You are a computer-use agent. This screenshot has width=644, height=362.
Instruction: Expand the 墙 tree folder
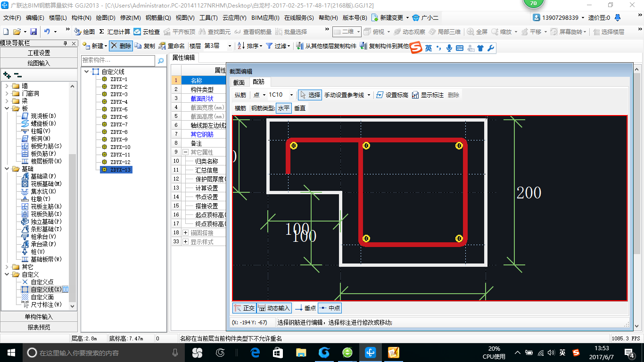point(7,86)
